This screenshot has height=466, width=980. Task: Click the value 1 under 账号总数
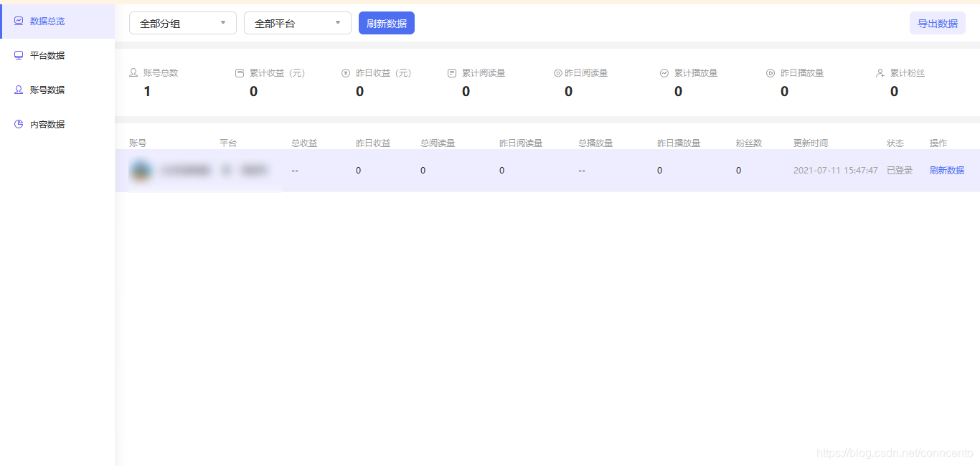[x=147, y=91]
